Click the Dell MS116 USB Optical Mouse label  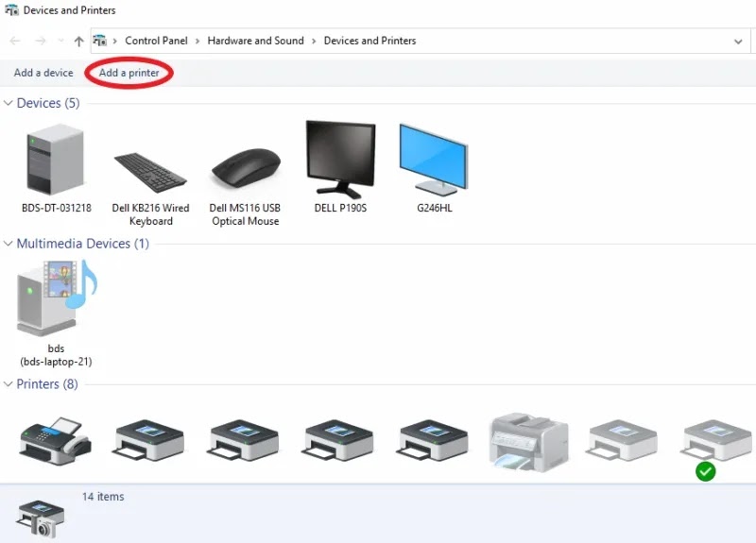(x=245, y=214)
